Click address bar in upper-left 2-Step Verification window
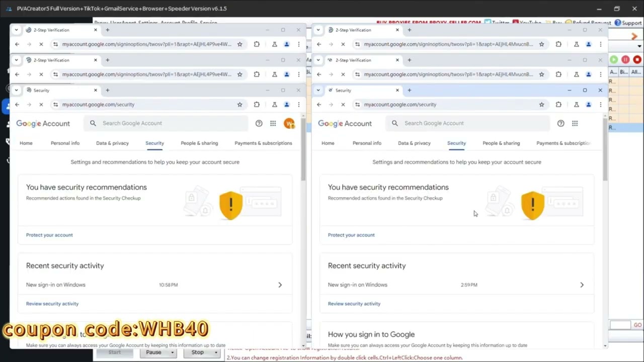The image size is (644, 362). [x=147, y=44]
